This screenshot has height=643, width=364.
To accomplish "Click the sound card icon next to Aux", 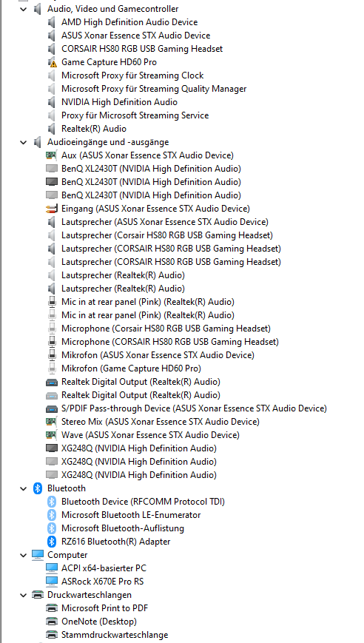I will coord(52,155).
